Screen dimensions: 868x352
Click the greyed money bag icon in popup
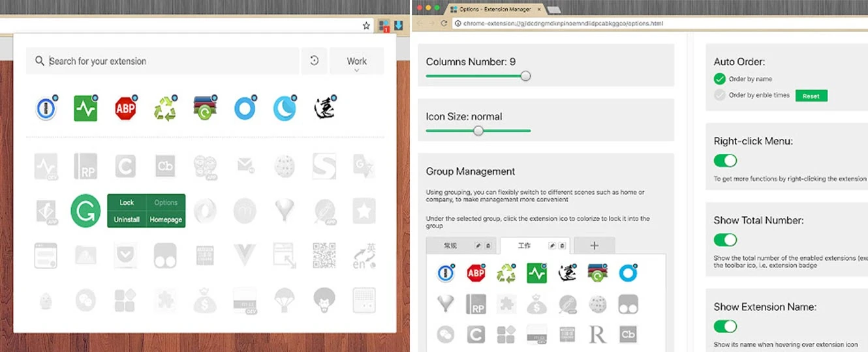pyautogui.click(x=205, y=300)
